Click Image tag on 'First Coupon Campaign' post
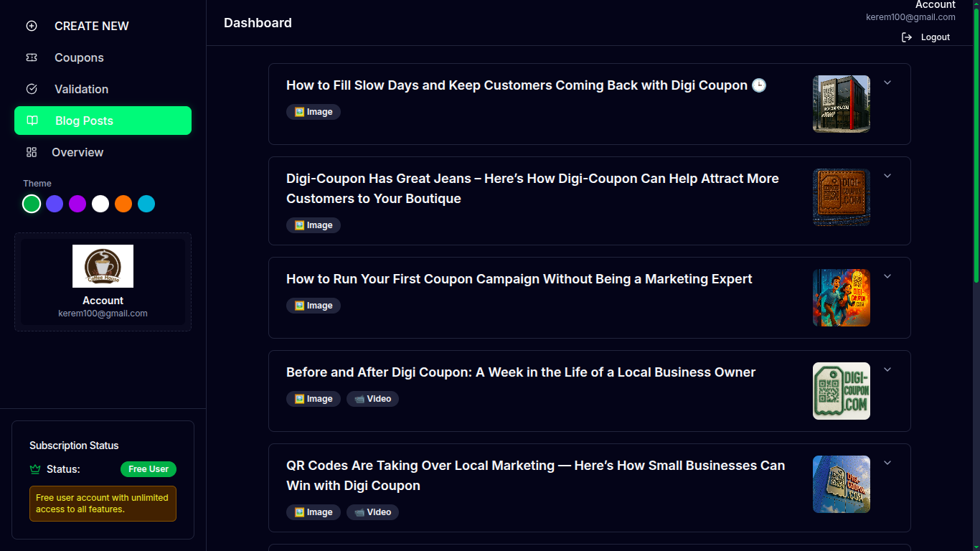 point(314,306)
